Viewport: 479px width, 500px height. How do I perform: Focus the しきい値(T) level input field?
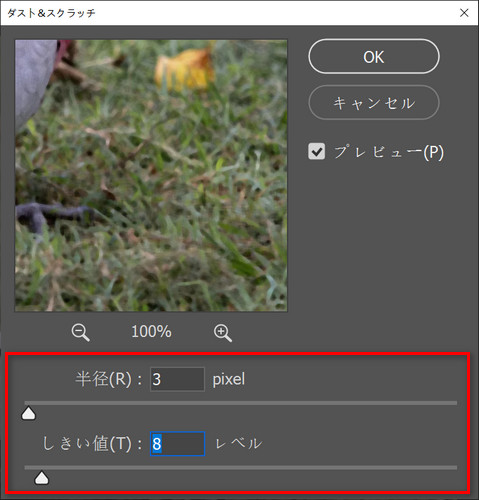[177, 444]
